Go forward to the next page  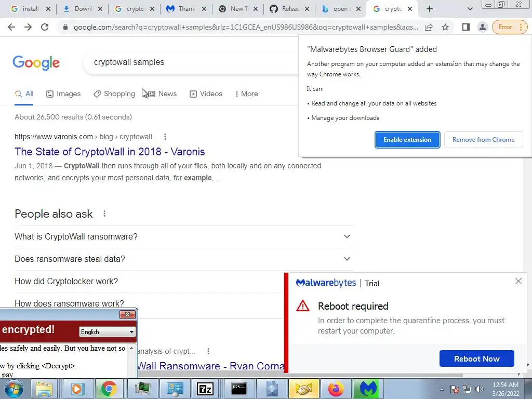tap(28, 27)
